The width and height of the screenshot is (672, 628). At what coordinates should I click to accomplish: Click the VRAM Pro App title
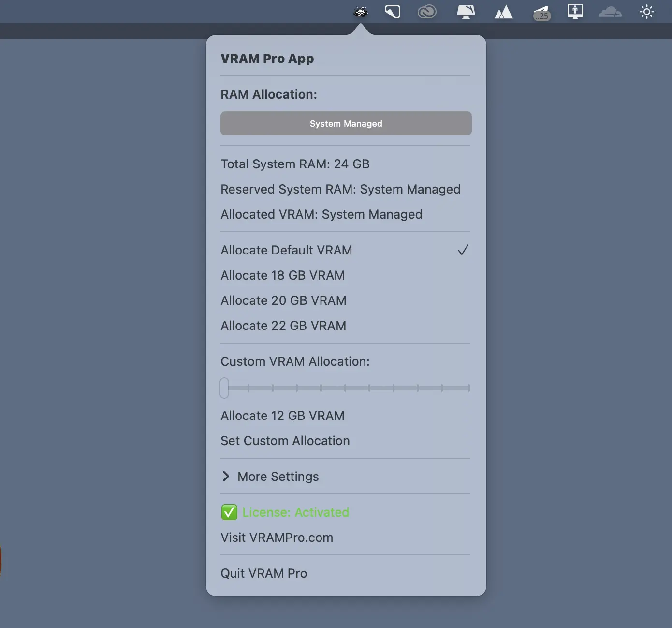pos(267,59)
